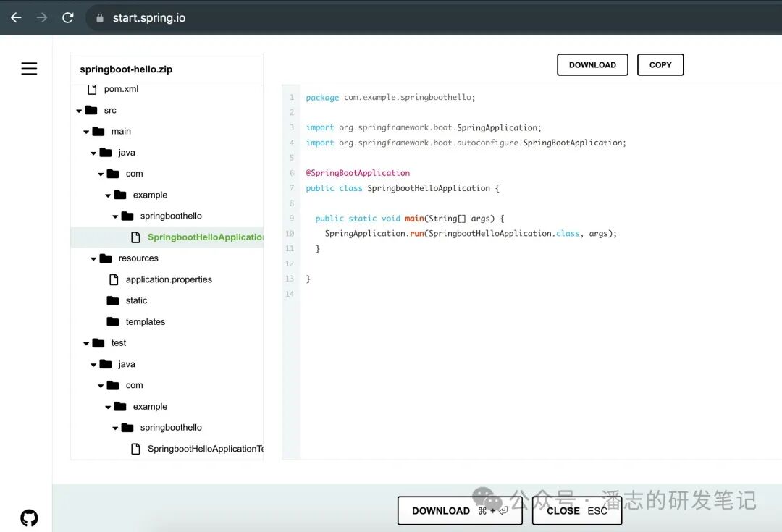Collapse the java folder under test
The image size is (782, 532).
point(93,365)
